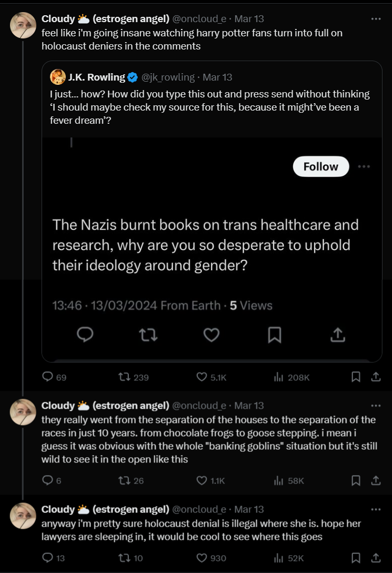This screenshot has height=573, width=392.
Task: Open the @jk_rowling profile handle link
Action: pyautogui.click(x=167, y=77)
